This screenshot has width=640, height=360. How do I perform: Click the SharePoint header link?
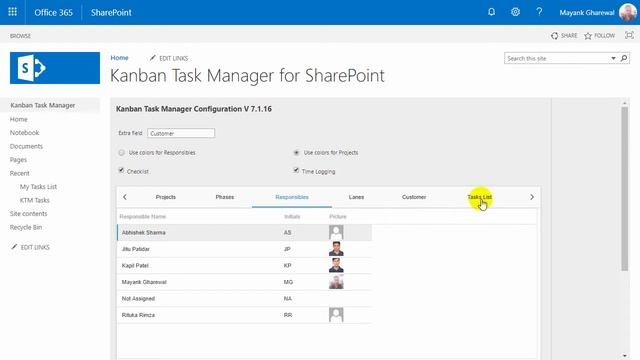[111, 12]
